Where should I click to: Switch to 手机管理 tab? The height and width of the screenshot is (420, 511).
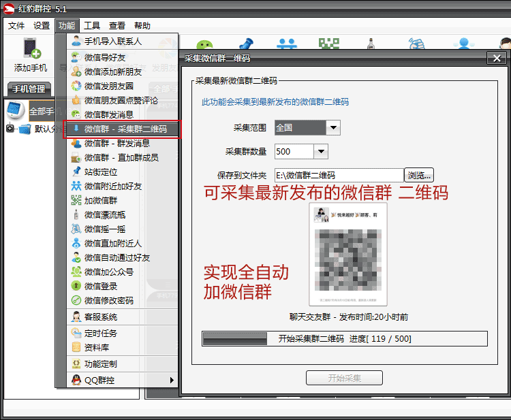(29, 88)
